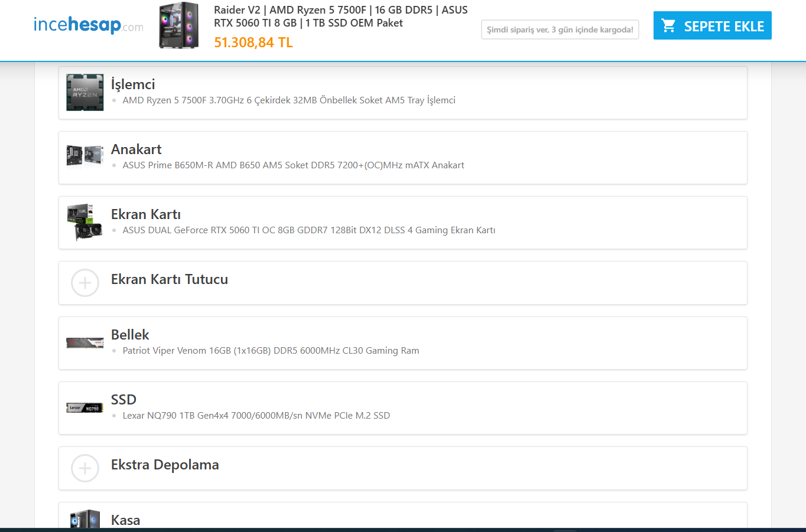Click the incehesap.com logo

pos(88,25)
